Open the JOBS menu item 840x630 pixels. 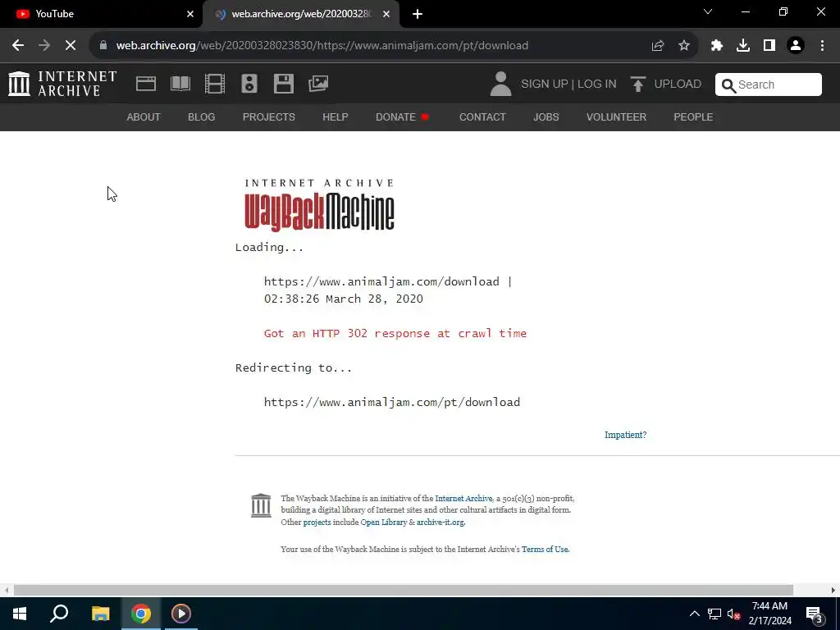pos(546,116)
